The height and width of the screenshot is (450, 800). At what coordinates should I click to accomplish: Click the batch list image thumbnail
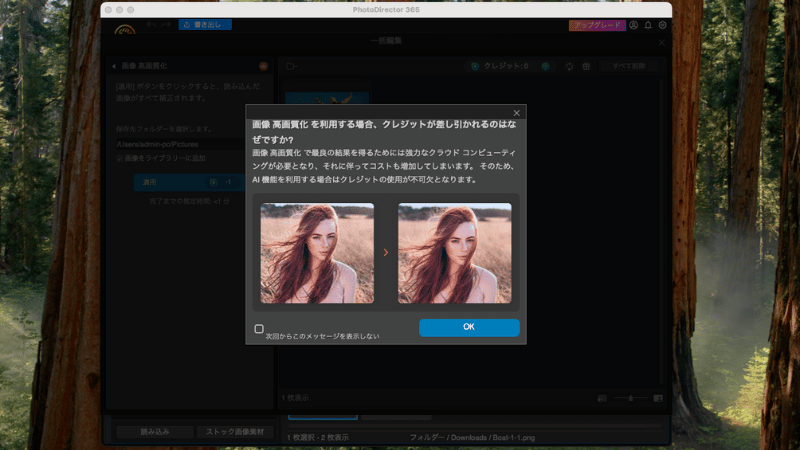(x=327, y=98)
